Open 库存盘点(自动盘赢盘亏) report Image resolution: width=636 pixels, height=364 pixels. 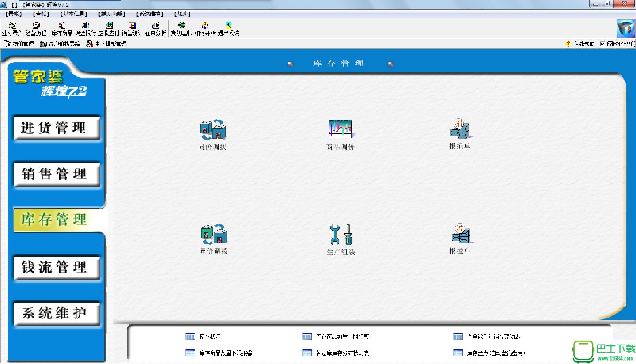click(x=496, y=353)
